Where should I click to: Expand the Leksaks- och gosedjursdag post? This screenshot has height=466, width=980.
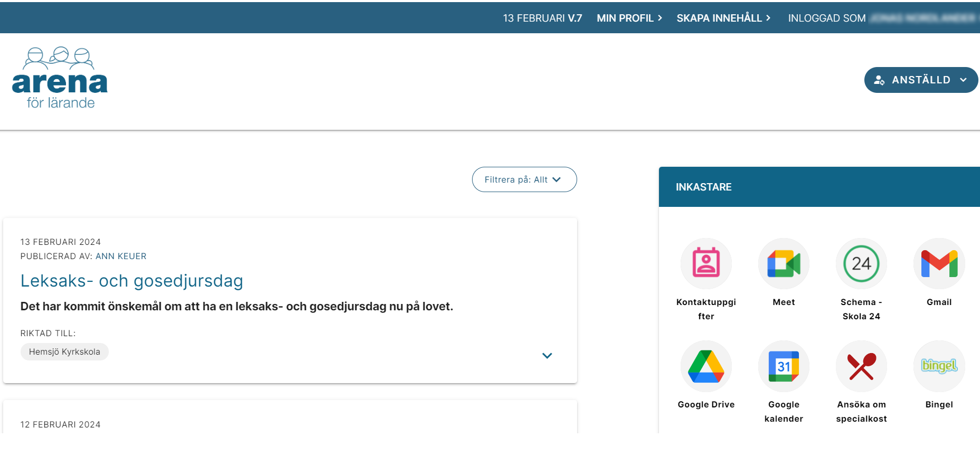[547, 356]
